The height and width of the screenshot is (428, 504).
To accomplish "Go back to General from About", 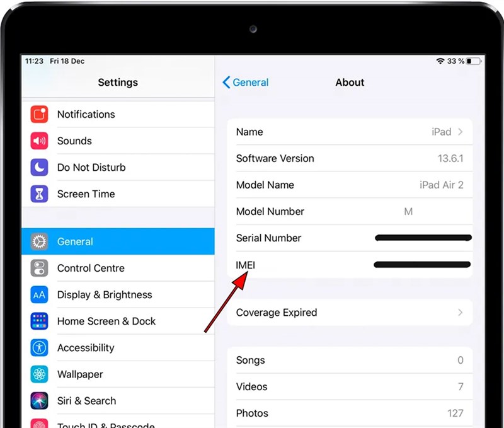I will [x=246, y=83].
